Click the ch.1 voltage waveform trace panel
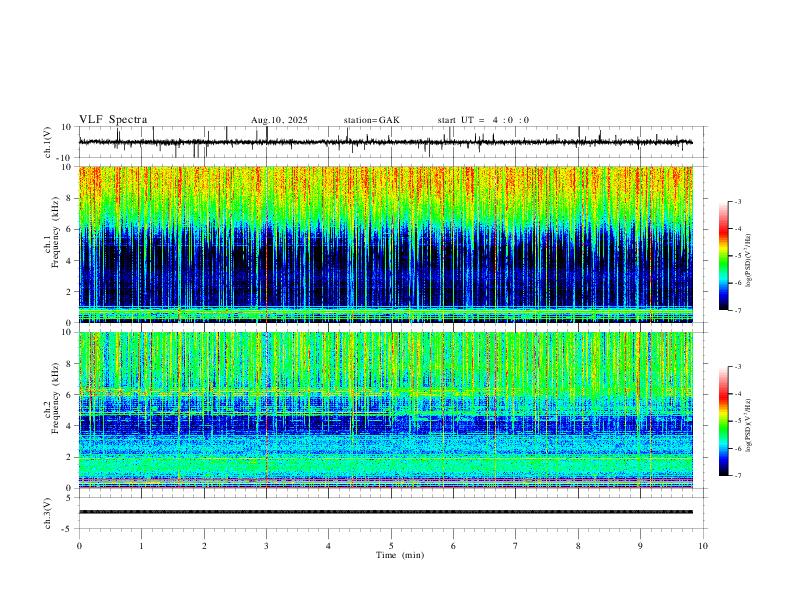This screenshot has width=792, height=612. [x=391, y=142]
